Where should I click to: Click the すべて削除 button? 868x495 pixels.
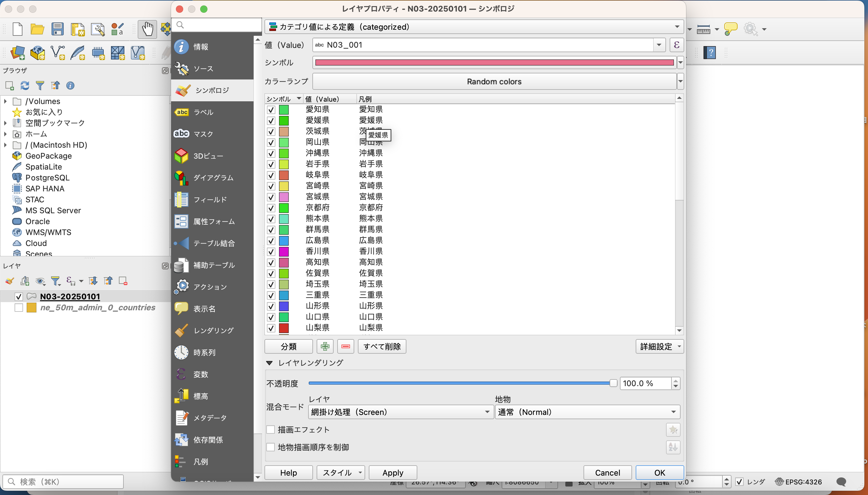click(x=382, y=346)
